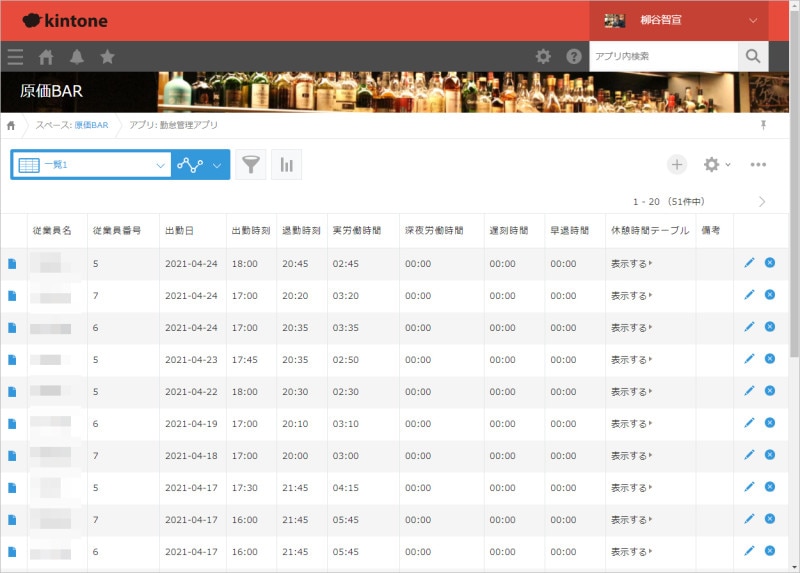800x573 pixels.
Task: Open the user account dropdown 柳谷智宣
Action: coord(679,20)
